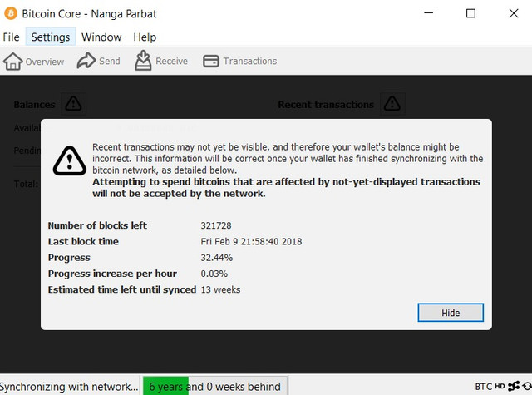532x395 pixels.
Task: Open the Help menu
Action: coord(145,37)
